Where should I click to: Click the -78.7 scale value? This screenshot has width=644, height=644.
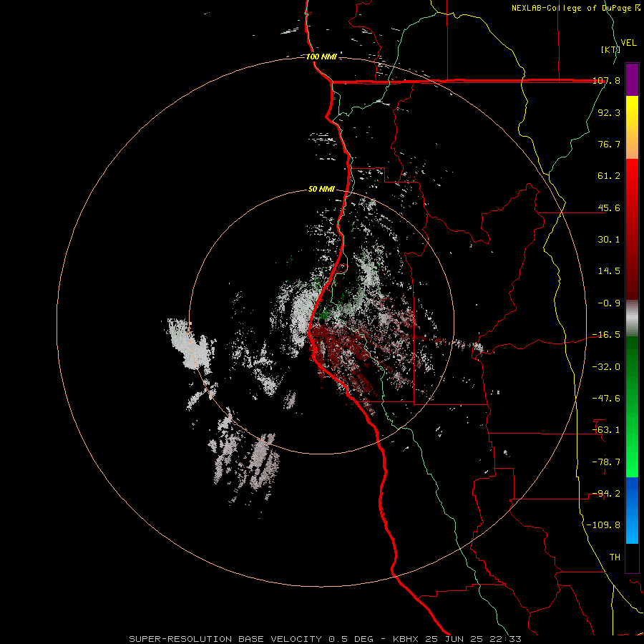606,462
